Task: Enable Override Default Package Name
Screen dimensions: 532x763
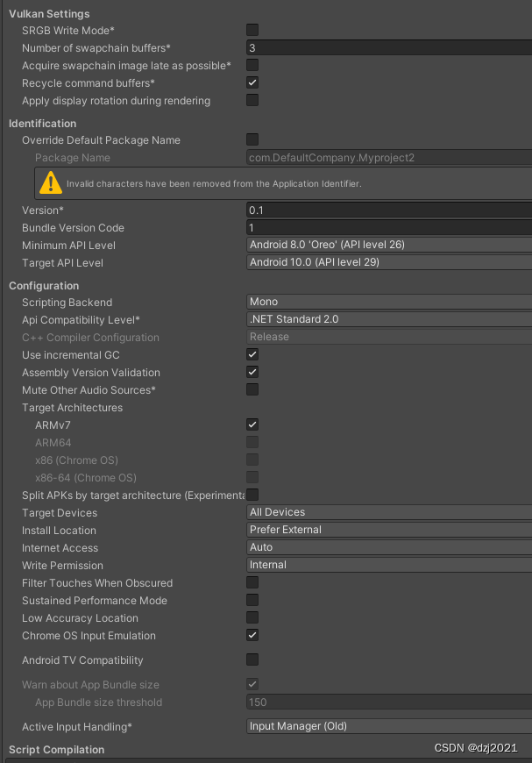Action: tap(252, 139)
